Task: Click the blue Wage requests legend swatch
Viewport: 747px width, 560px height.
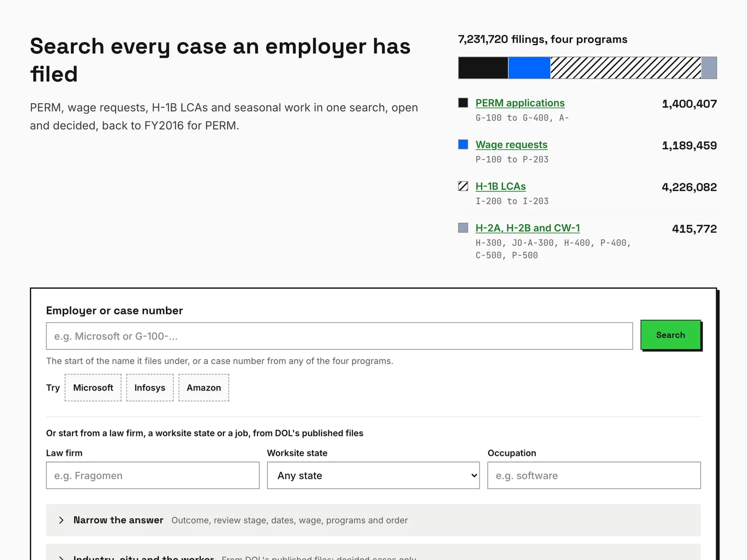Action: (x=463, y=144)
